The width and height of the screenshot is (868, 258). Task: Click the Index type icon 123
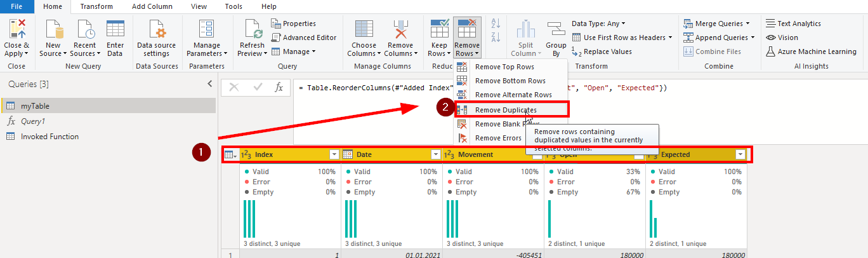[246, 154]
